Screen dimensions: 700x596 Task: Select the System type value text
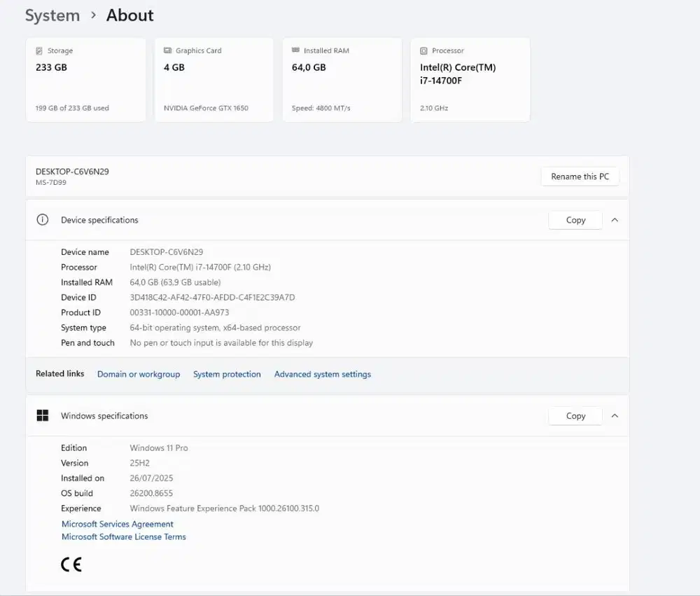(215, 328)
